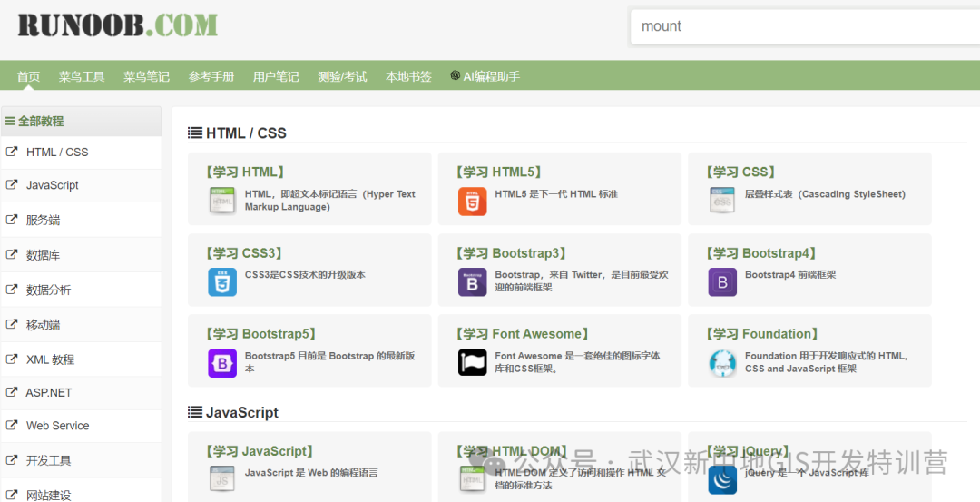Click the 【学习 Bootstrap3】 card title
The image size is (980, 502).
[511, 253]
